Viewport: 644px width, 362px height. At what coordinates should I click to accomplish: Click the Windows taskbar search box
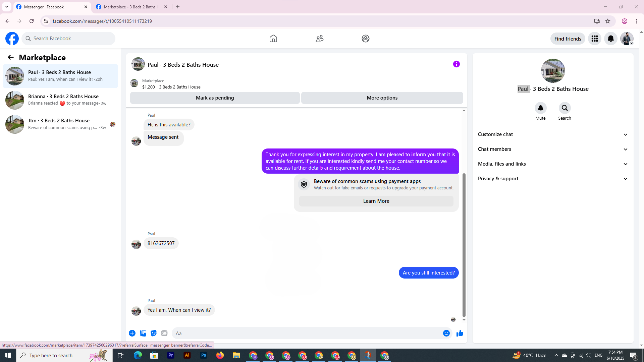pos(64,355)
